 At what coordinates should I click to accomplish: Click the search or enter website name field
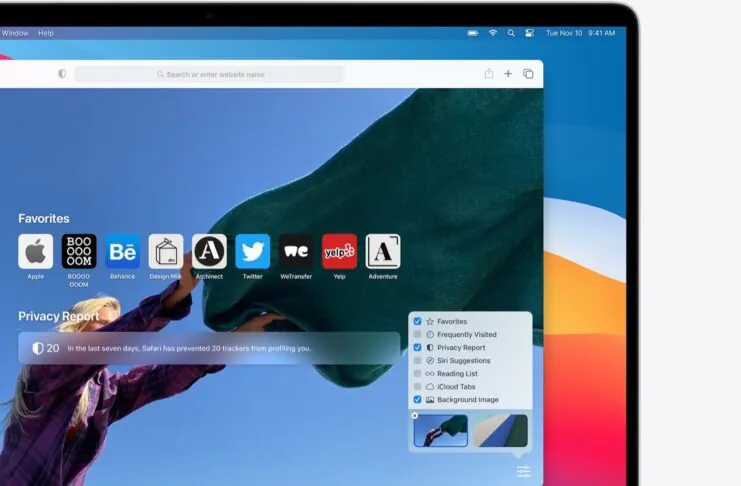click(x=209, y=74)
